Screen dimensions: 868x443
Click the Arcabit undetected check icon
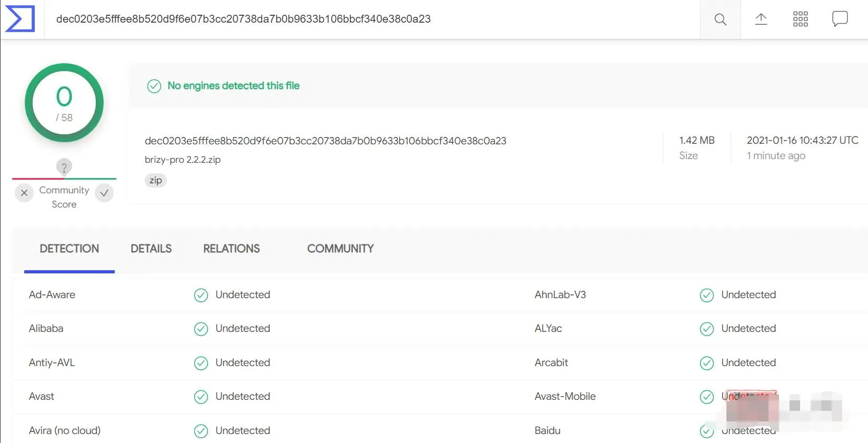pos(707,363)
